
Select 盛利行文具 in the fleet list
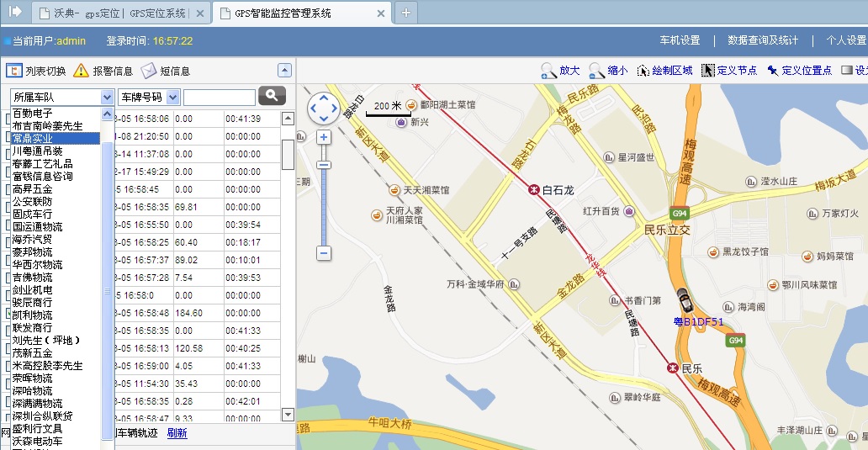(x=56, y=428)
